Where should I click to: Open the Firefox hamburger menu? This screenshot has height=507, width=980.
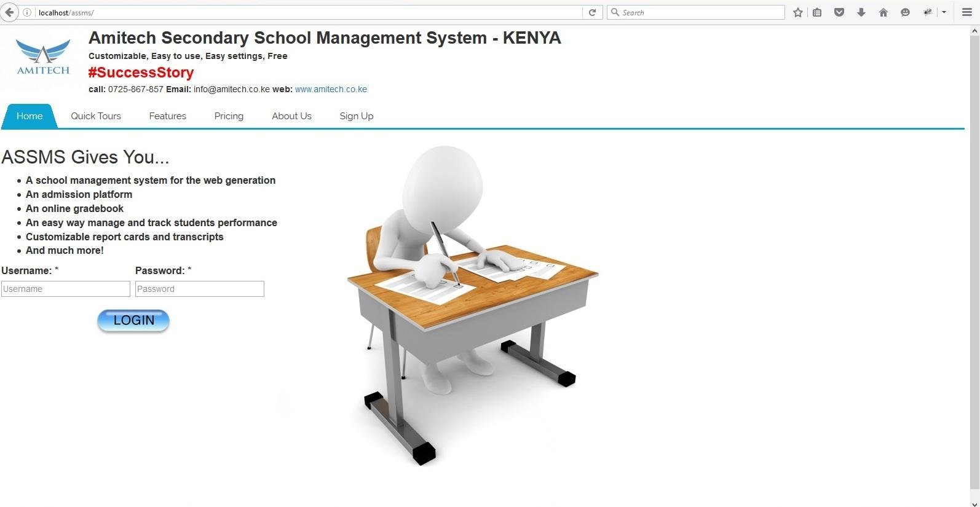[966, 12]
